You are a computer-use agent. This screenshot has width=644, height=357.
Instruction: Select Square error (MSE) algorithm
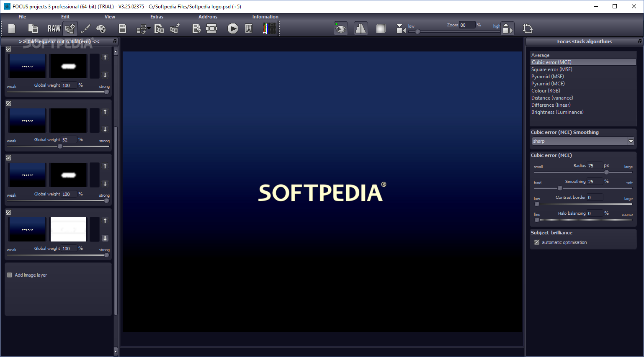583,69
